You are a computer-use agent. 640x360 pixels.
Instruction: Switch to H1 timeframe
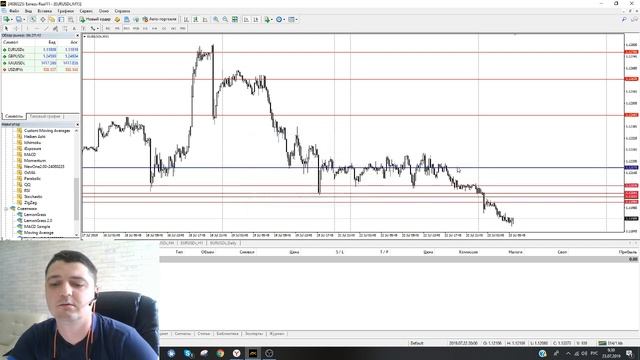click(145, 28)
